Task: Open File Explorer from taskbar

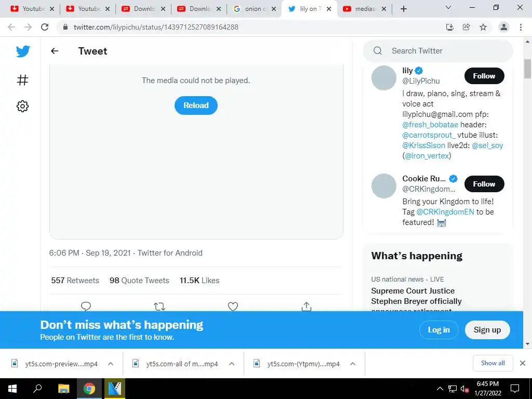Action: 63,389
